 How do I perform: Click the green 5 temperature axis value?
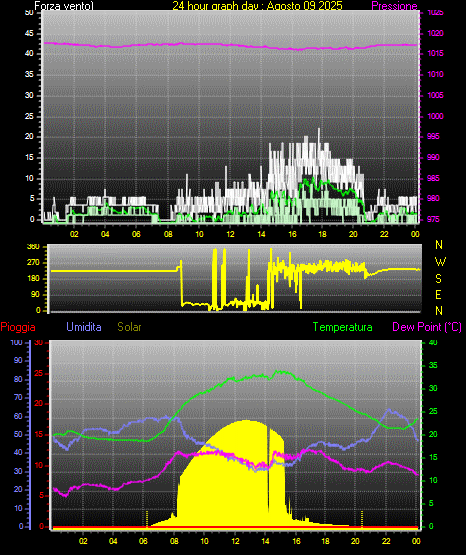click(431, 503)
